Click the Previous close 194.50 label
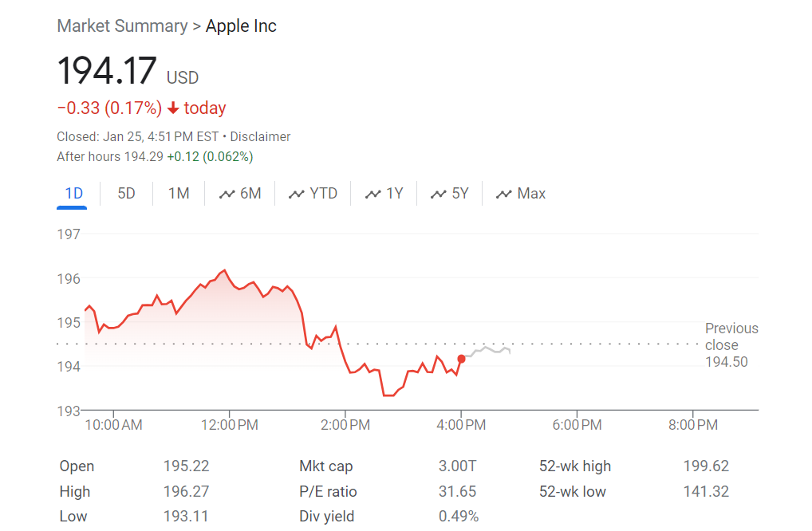 click(x=731, y=344)
